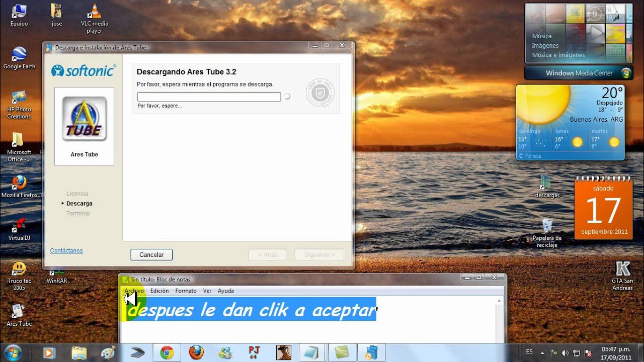This screenshot has height=362, width=644.
Task: Open Música e imágenes in Media Center gadget
Action: [558, 55]
